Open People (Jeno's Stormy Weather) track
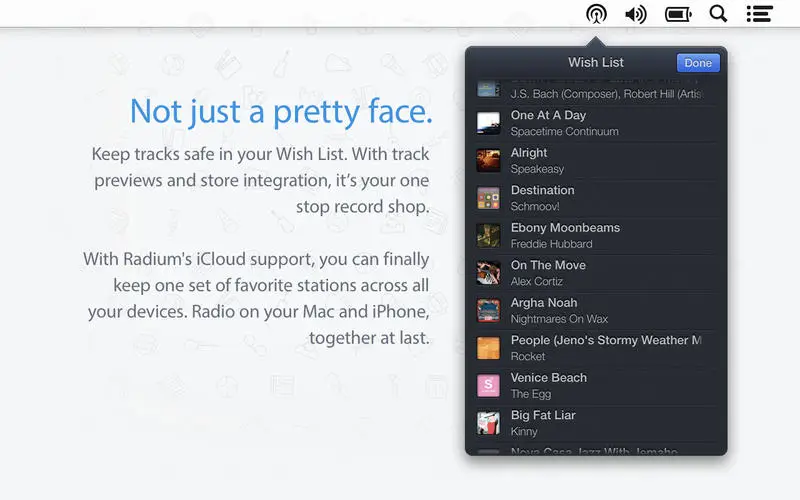This screenshot has width=800, height=500. 596,348
